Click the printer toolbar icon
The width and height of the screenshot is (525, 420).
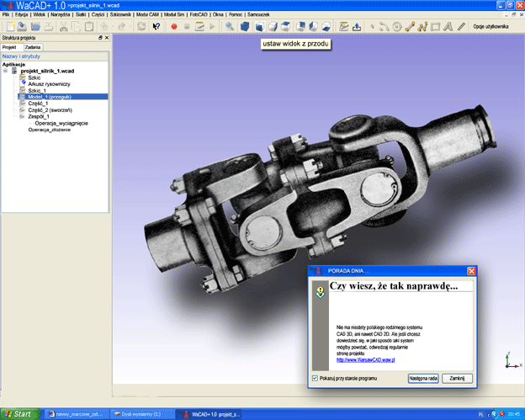[x=49, y=26]
